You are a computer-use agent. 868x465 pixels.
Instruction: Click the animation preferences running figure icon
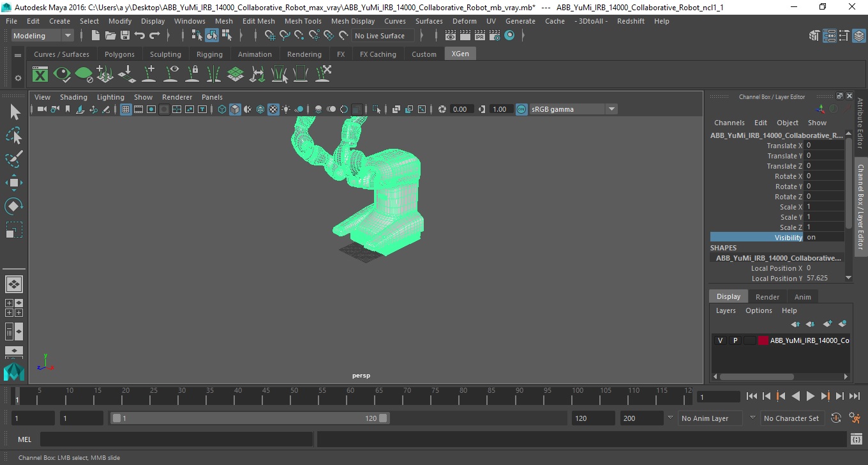[855, 418]
